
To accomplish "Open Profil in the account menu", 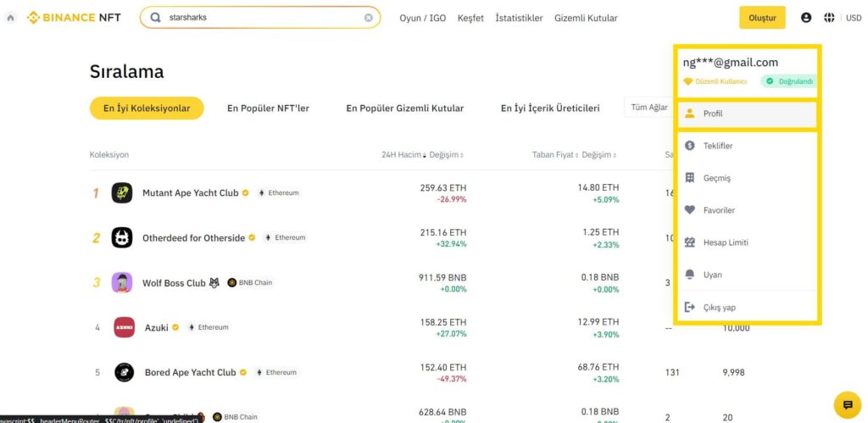I will click(x=747, y=114).
